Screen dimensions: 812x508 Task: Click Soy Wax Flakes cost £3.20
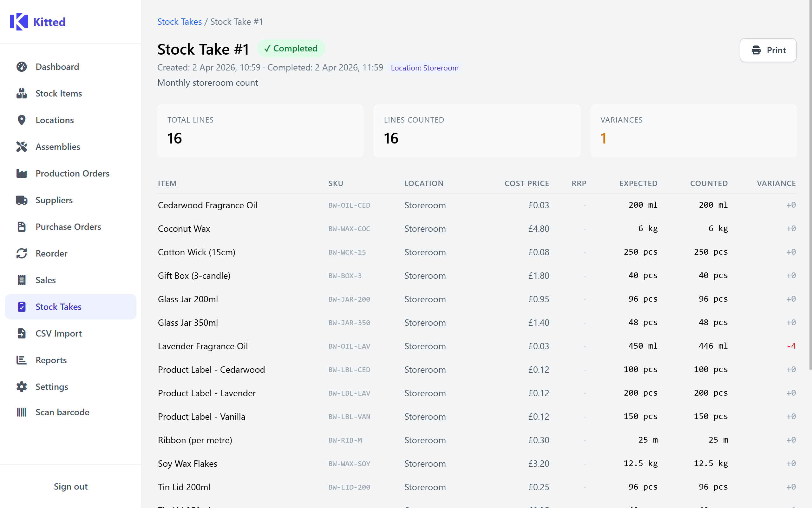click(x=539, y=464)
